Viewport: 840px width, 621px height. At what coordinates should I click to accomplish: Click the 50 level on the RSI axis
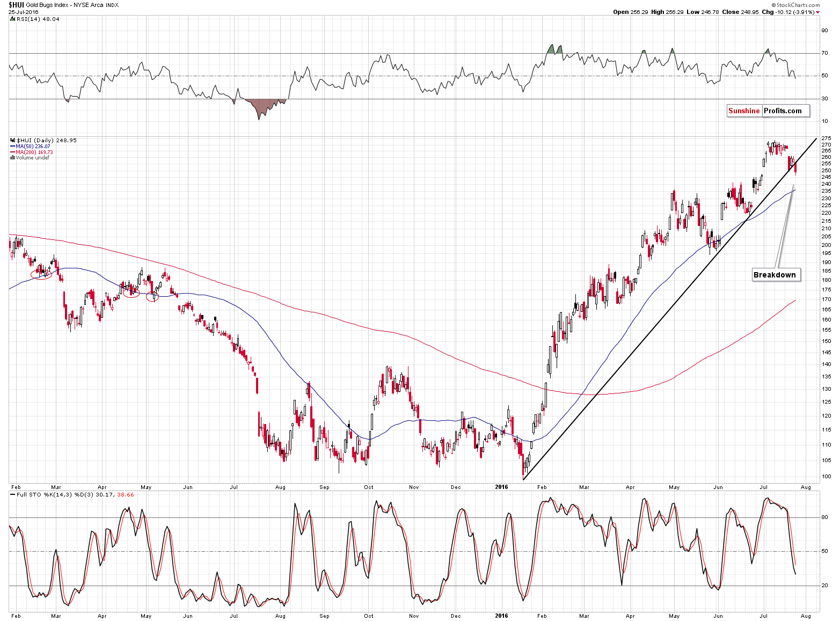pyautogui.click(x=824, y=76)
